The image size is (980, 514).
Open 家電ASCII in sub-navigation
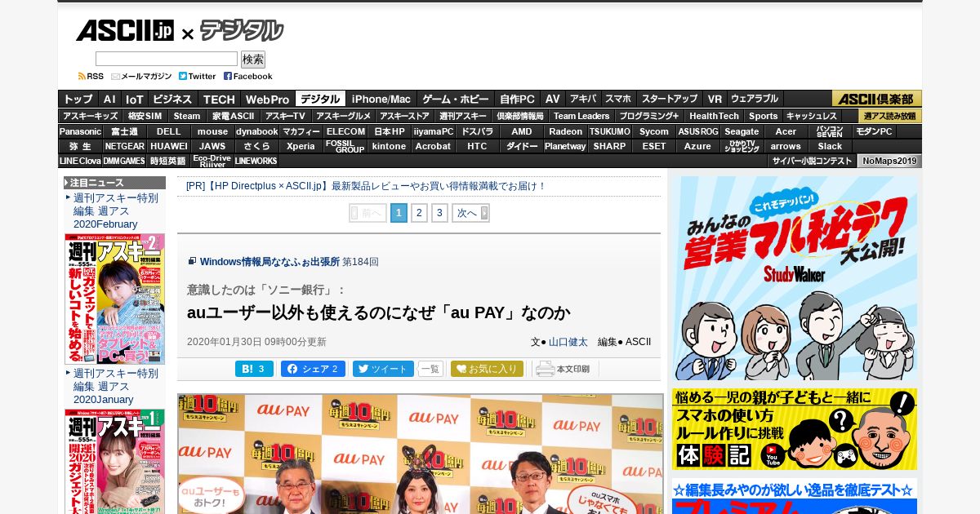pos(233,116)
